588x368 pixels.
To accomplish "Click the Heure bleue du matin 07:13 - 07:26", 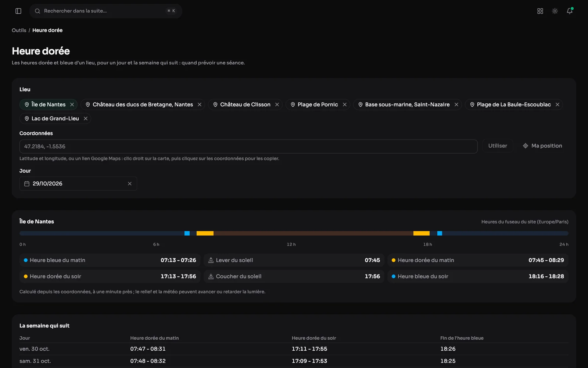I will click(x=110, y=260).
